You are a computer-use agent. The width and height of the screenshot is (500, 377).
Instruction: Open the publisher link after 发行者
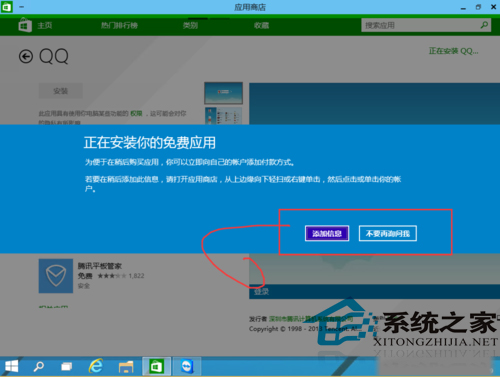(311, 319)
